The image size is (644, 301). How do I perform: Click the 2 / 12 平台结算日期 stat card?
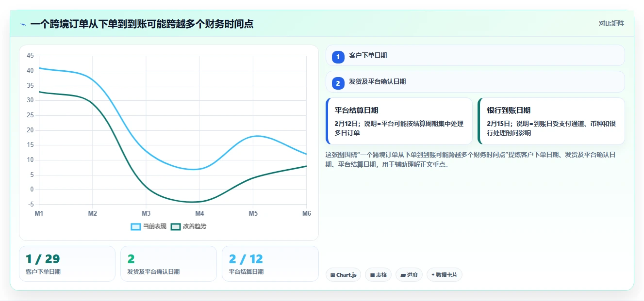click(270, 264)
